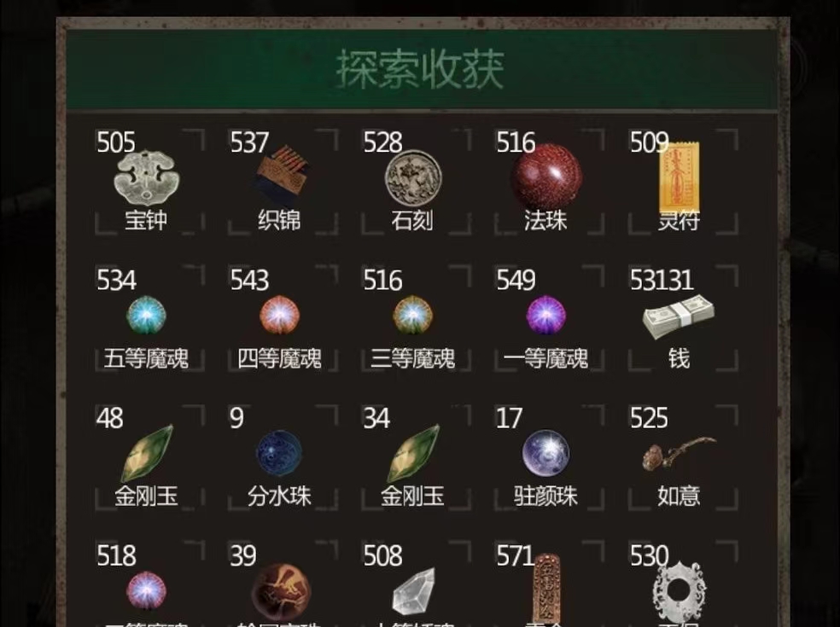Click the white crystal with count 508
The width and height of the screenshot is (840, 627).
[x=413, y=592]
